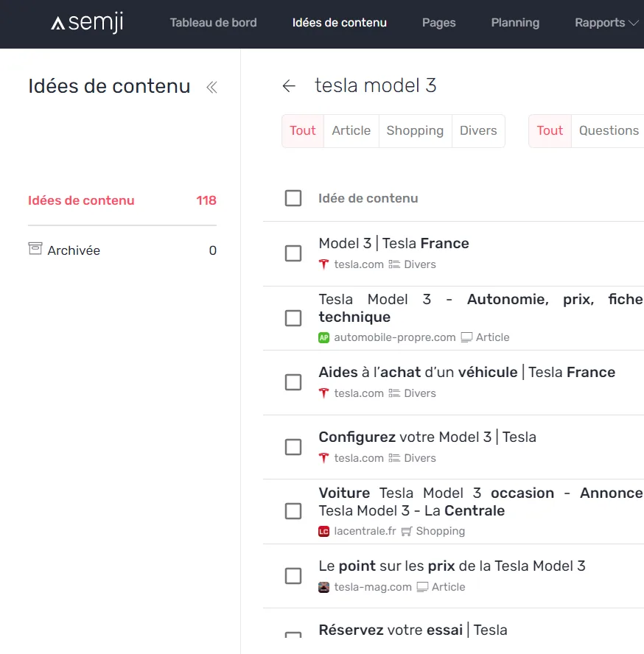Open Le point sur les prix de la Tesla Model 3
The width and height of the screenshot is (644, 654).
point(452,566)
